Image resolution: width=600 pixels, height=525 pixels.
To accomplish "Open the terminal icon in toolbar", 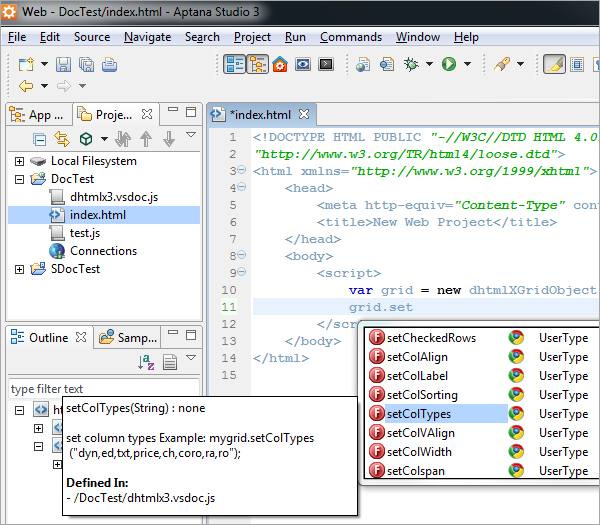I will tap(326, 64).
